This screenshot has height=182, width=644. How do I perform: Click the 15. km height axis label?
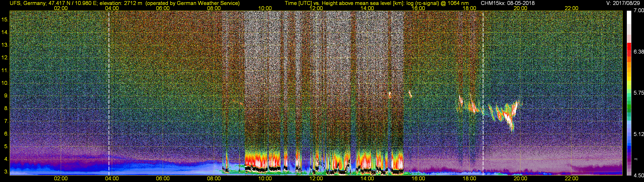[5, 19]
